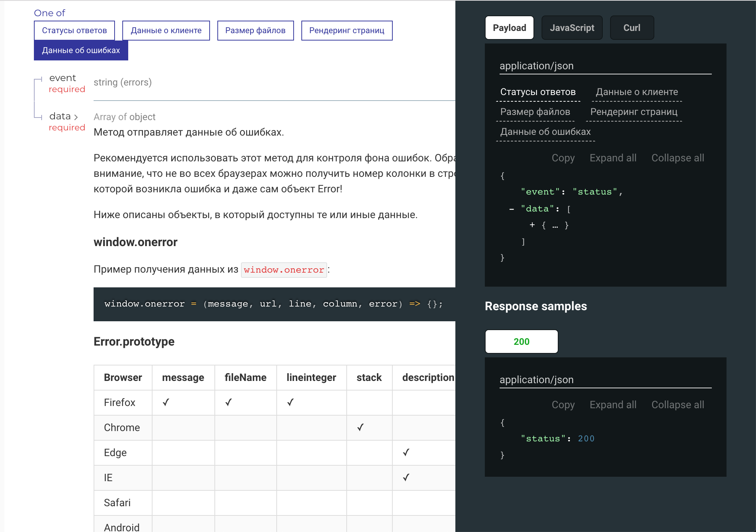This screenshot has height=532, width=756.
Task: Click the 'window.onerror' inline code snippet
Action: click(x=284, y=270)
